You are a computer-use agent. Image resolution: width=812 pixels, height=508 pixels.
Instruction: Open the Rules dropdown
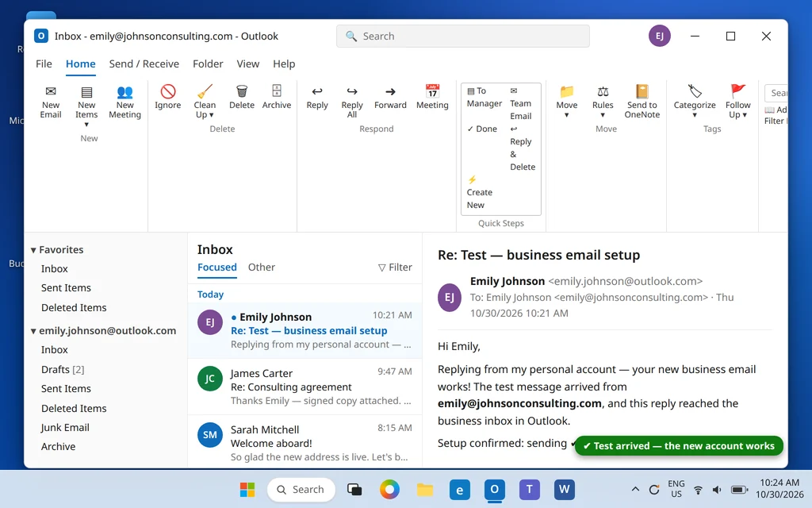pos(603,102)
